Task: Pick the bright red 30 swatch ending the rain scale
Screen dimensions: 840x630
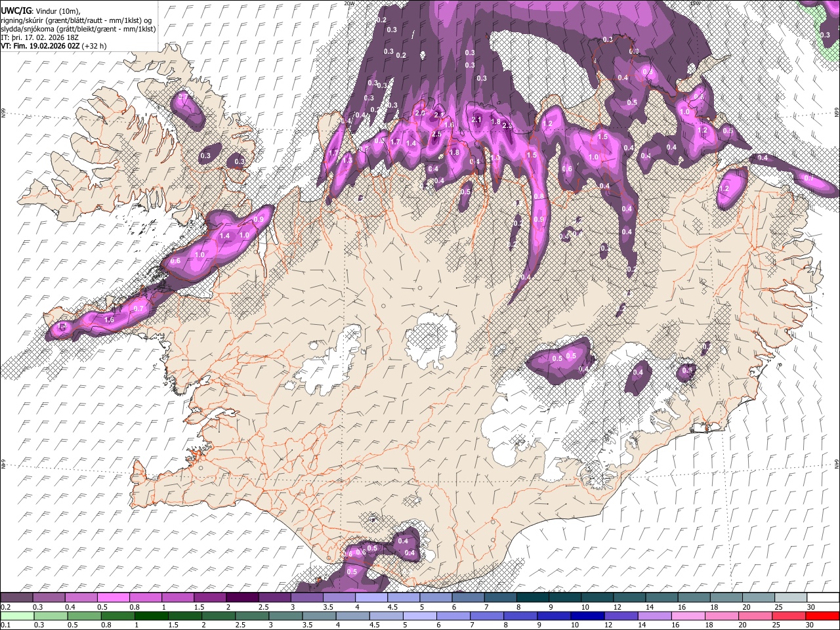Action: [822, 616]
